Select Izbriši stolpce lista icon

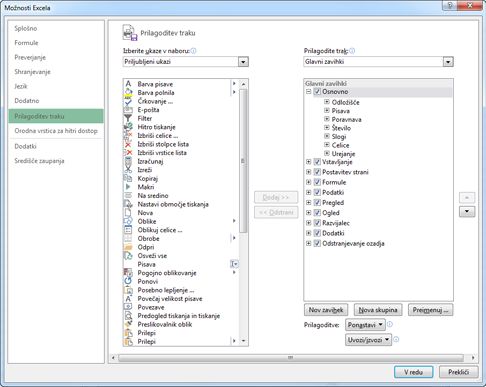(x=128, y=144)
